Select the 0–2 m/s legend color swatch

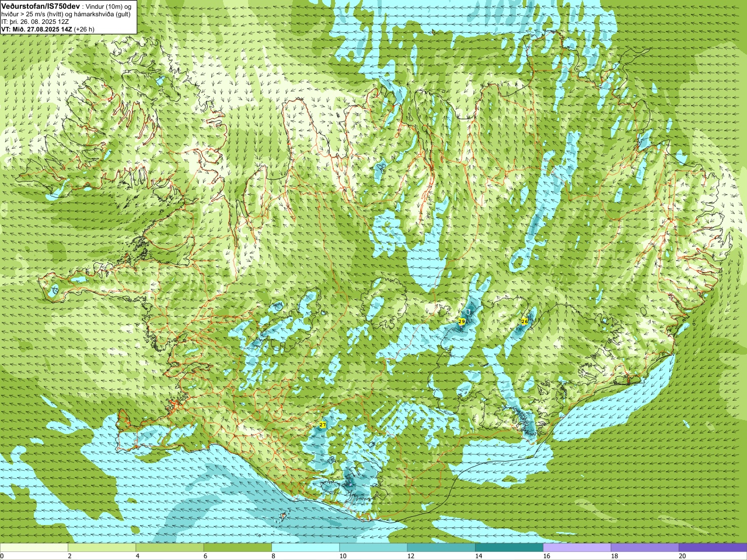[x=34, y=547]
